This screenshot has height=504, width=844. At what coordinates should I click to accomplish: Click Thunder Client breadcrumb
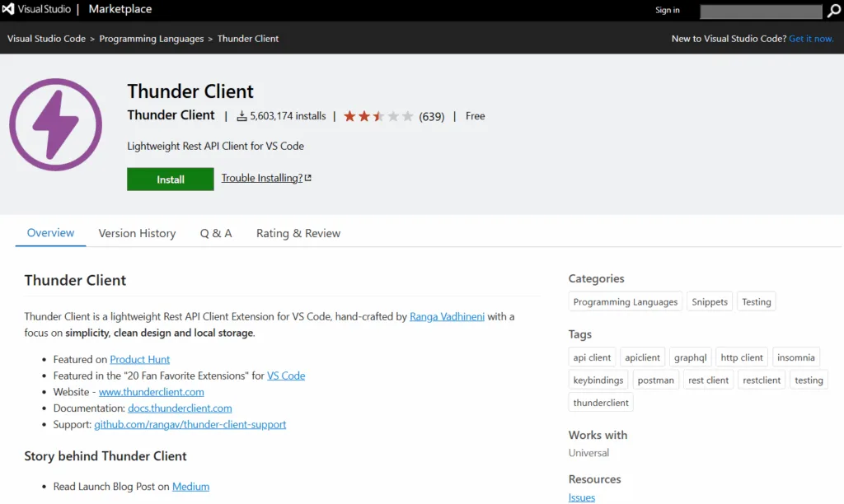[x=248, y=39]
